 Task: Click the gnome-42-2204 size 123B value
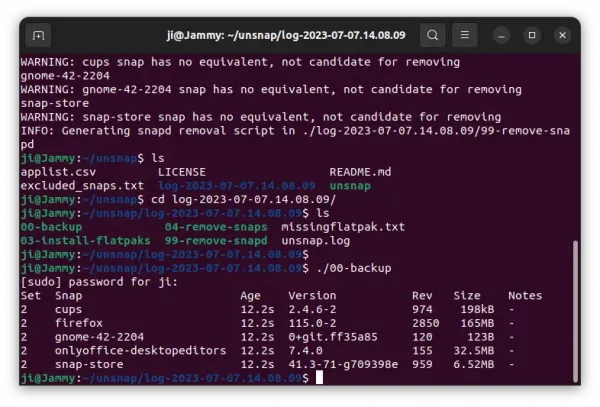[x=481, y=337]
